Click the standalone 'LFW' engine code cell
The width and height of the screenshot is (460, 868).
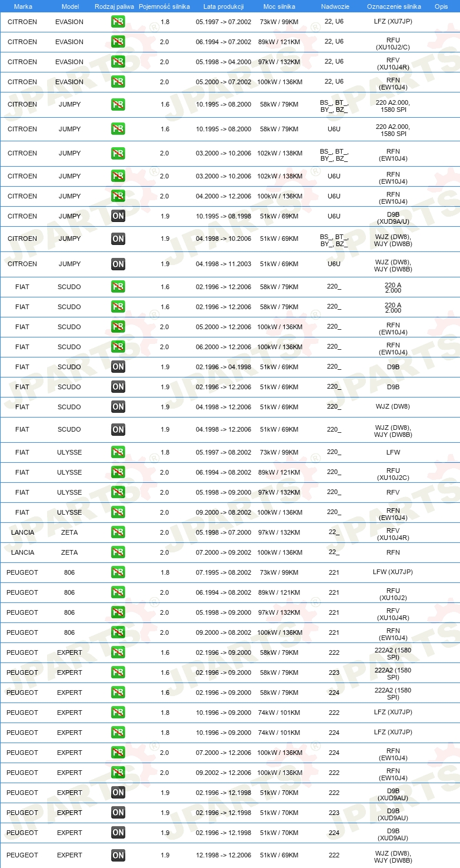coord(393,452)
